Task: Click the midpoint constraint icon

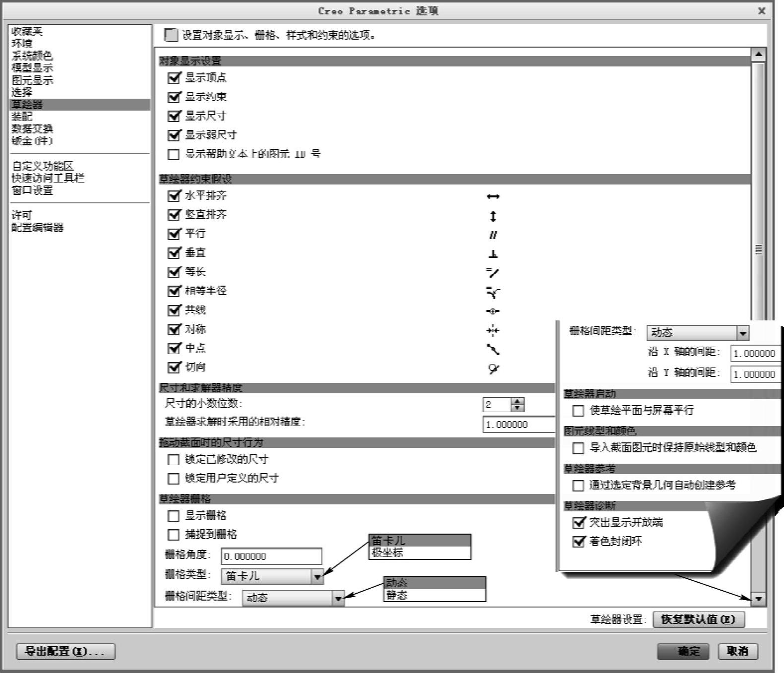Action: [493, 350]
